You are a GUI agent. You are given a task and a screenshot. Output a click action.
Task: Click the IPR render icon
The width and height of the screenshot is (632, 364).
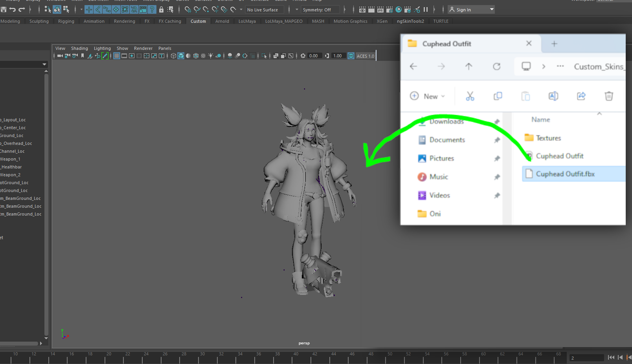click(x=380, y=9)
